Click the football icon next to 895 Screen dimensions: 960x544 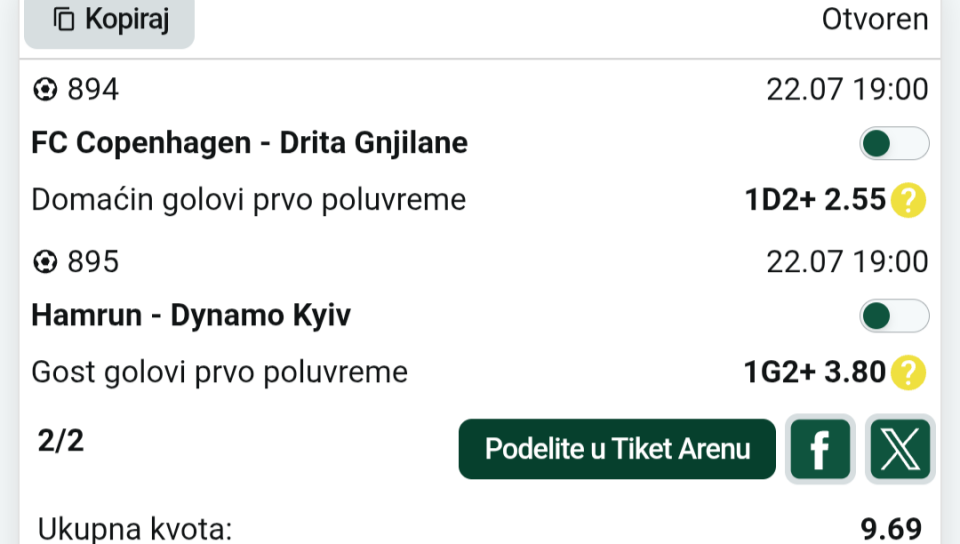(x=45, y=263)
